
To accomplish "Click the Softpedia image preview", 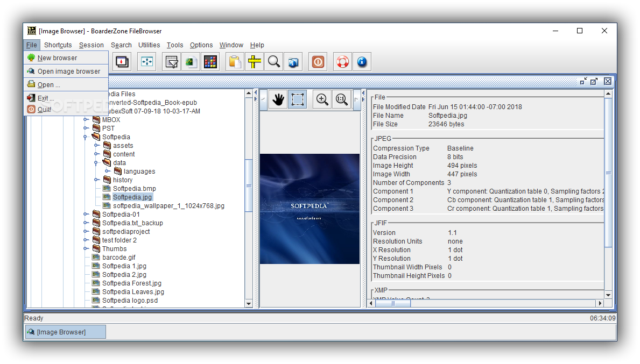I will (310, 209).
